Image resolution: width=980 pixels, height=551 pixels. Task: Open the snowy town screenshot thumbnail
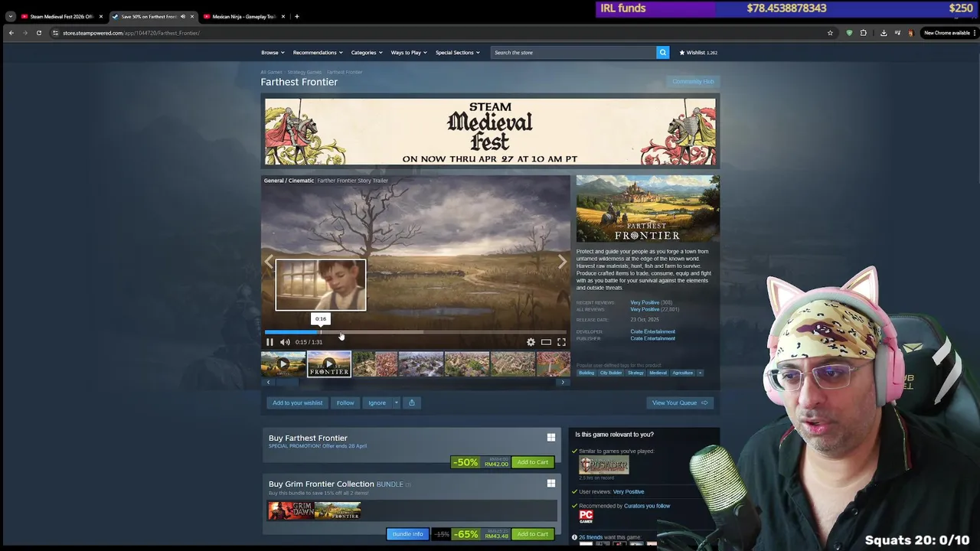click(x=421, y=364)
